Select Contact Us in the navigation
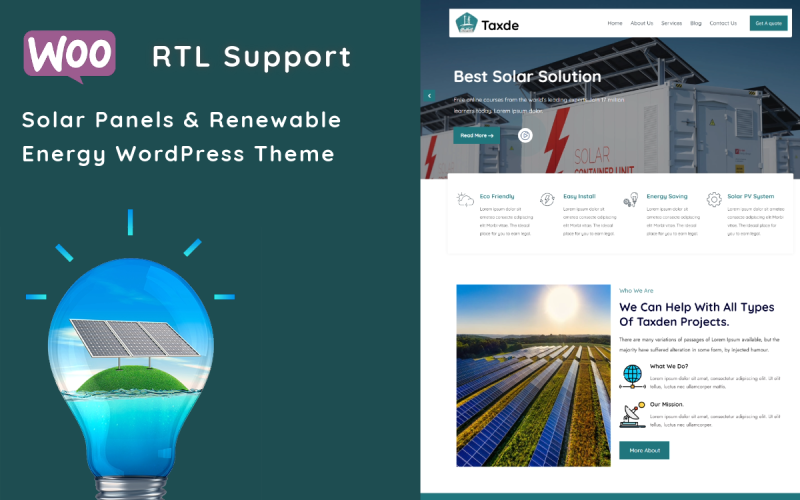 pyautogui.click(x=723, y=23)
